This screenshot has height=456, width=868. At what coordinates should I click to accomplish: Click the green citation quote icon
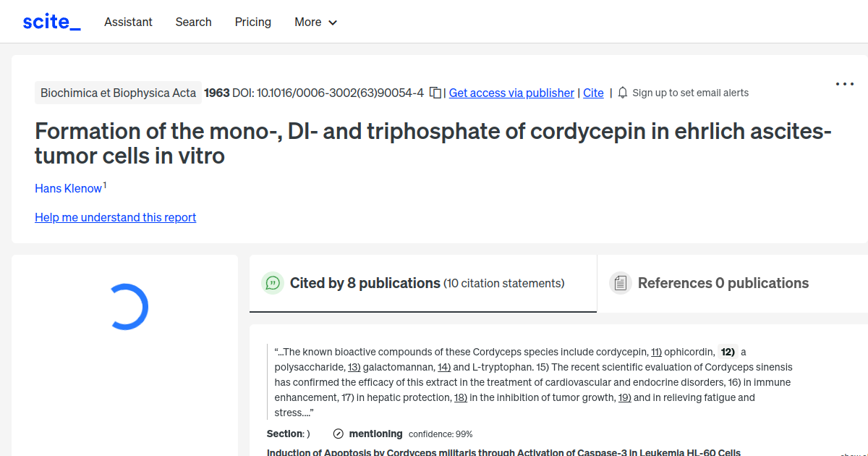(273, 283)
